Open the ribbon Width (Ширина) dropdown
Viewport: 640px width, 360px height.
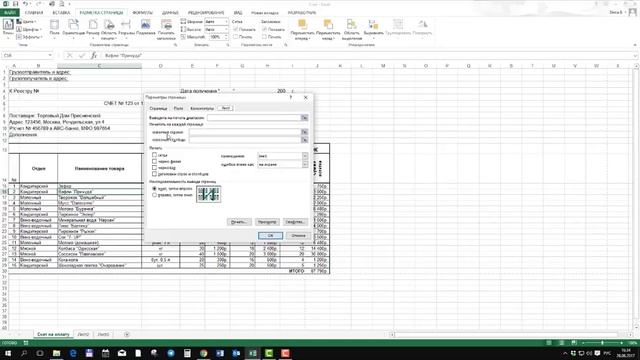click(x=227, y=22)
